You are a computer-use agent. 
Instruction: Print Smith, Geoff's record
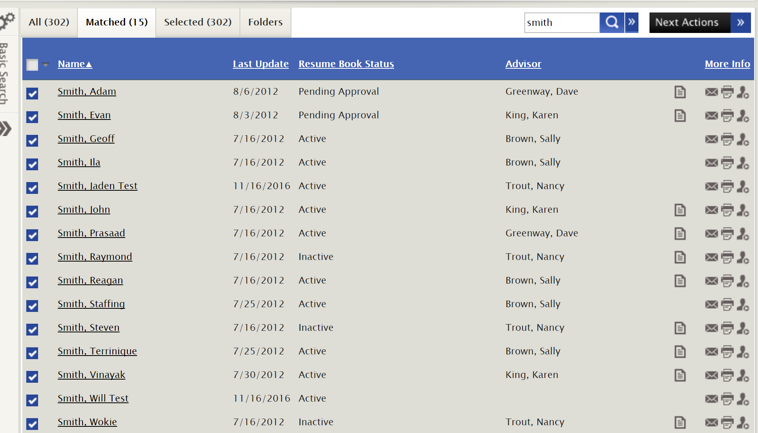tap(727, 139)
